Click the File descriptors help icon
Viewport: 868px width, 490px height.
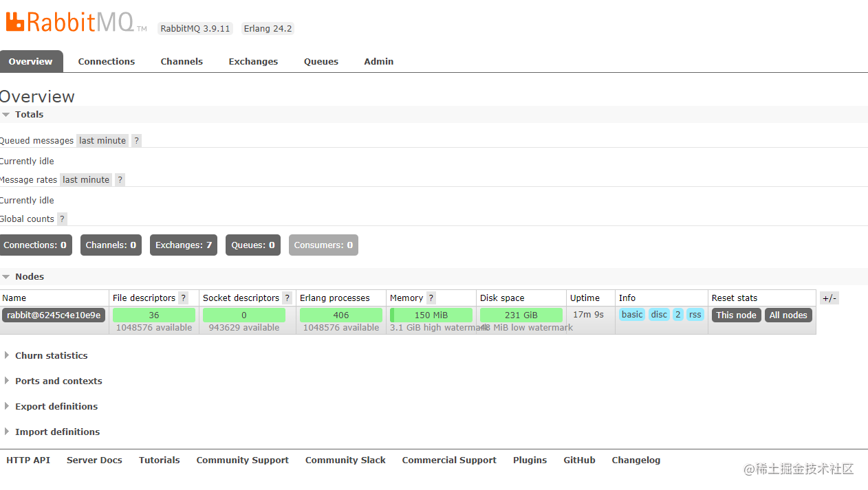(182, 298)
